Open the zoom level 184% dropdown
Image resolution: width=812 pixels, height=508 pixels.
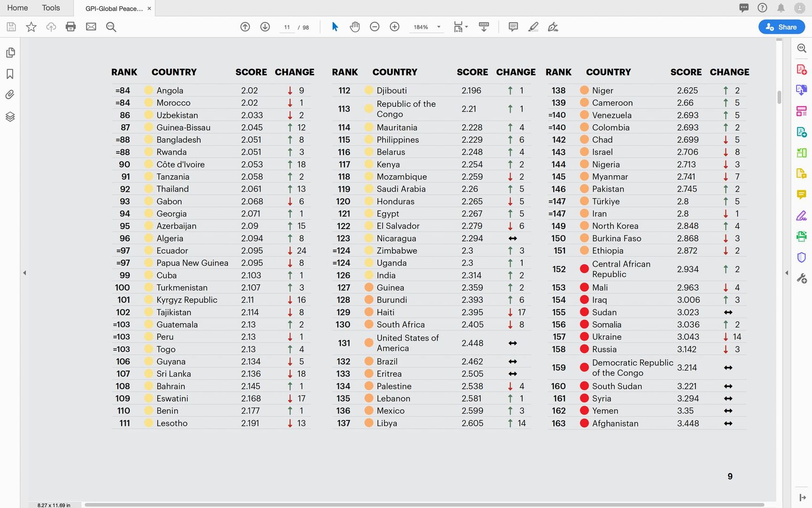[427, 27]
